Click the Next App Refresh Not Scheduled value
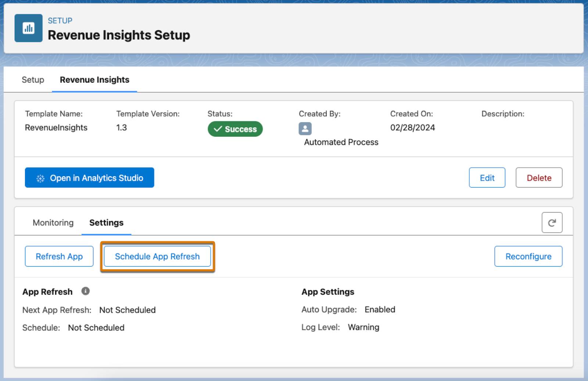This screenshot has width=588, height=381. tap(128, 310)
